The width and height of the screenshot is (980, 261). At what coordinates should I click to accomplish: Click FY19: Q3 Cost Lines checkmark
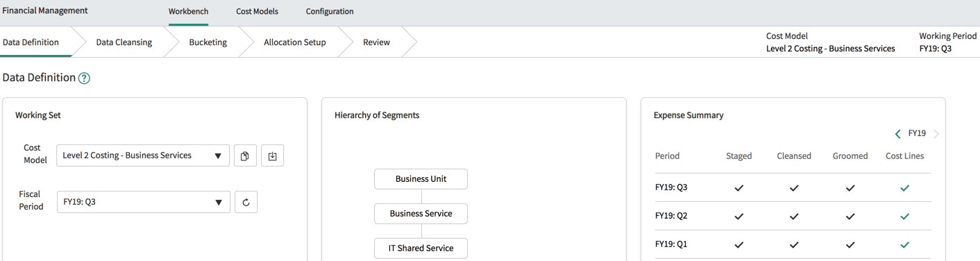click(904, 187)
